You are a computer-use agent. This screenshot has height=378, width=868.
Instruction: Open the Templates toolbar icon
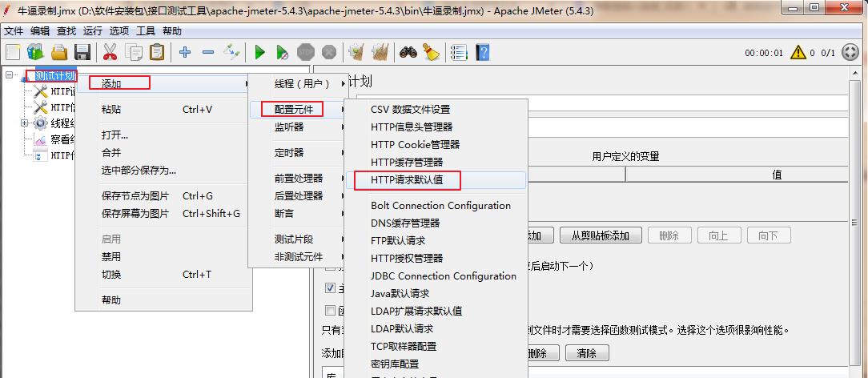[x=35, y=53]
